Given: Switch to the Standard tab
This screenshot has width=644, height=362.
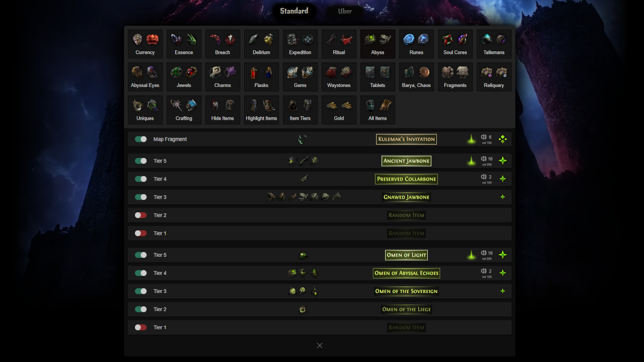Looking at the screenshot, I should coord(294,11).
